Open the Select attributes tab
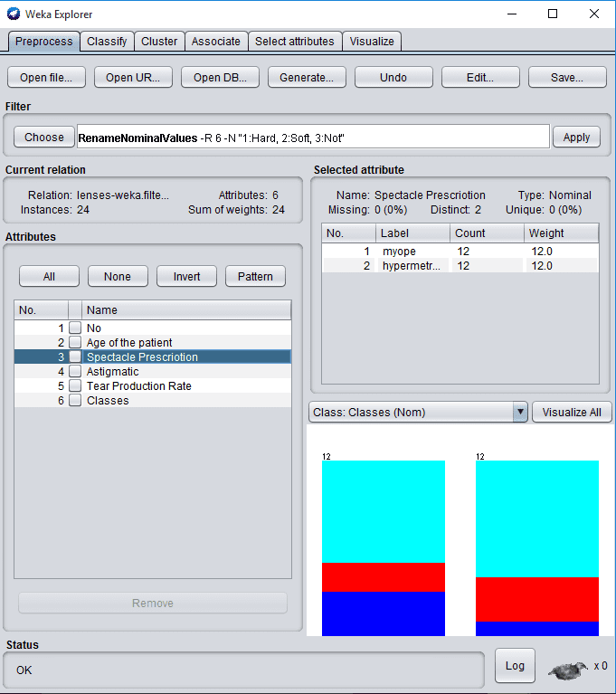Viewport: 616px width, 694px height. [295, 41]
